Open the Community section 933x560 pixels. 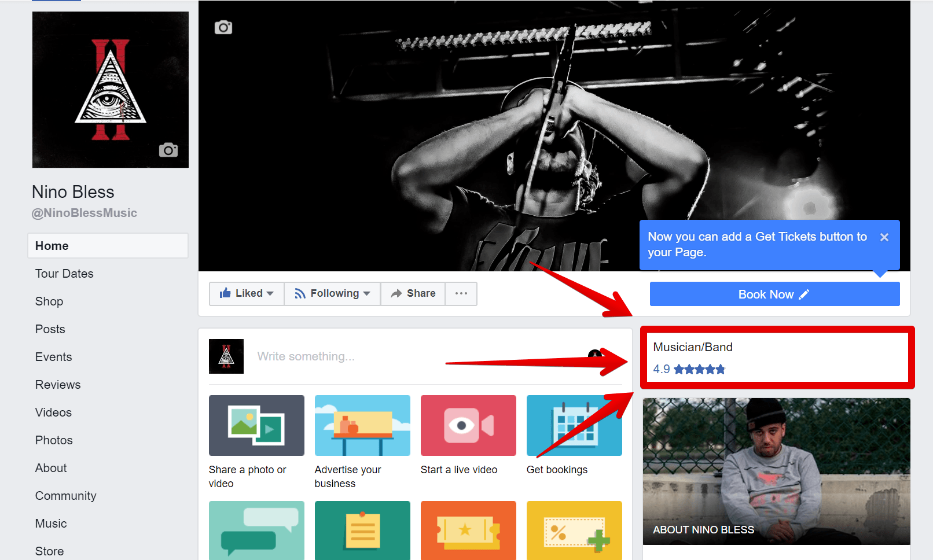66,496
